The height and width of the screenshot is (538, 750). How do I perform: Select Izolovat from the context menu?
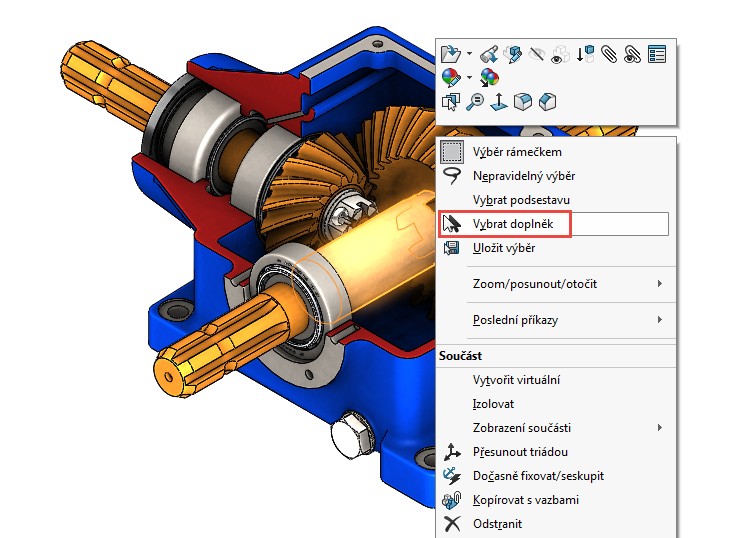click(557, 404)
